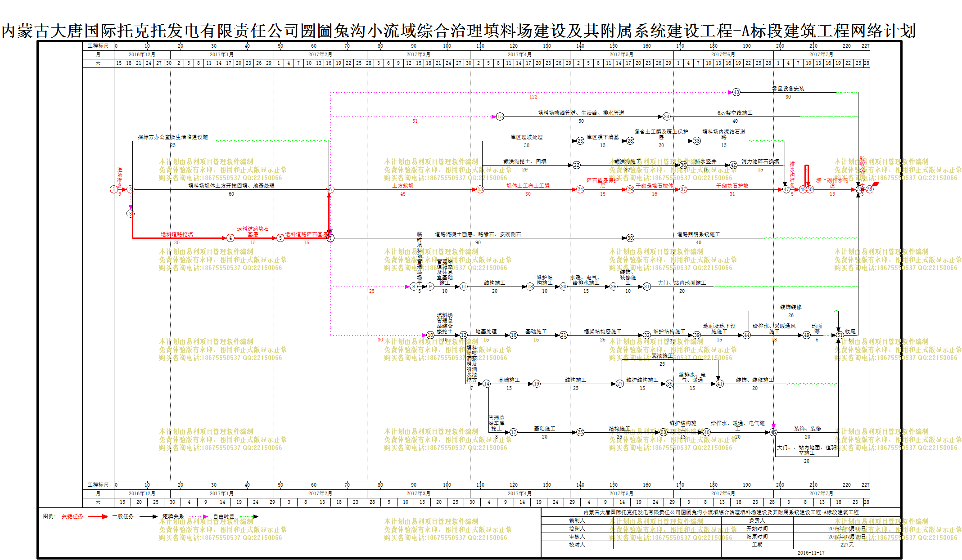Click the 收尾 task label
This screenshot has width=962, height=560.
[x=850, y=332]
